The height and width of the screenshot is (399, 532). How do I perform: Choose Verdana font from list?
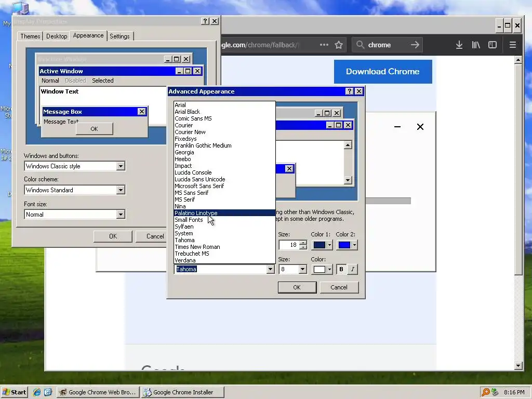(224, 261)
